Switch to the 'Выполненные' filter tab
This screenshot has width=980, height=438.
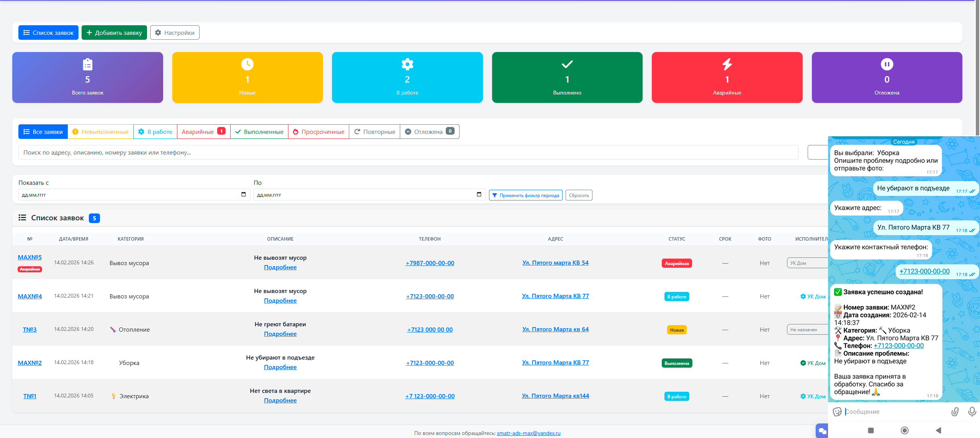(x=259, y=132)
